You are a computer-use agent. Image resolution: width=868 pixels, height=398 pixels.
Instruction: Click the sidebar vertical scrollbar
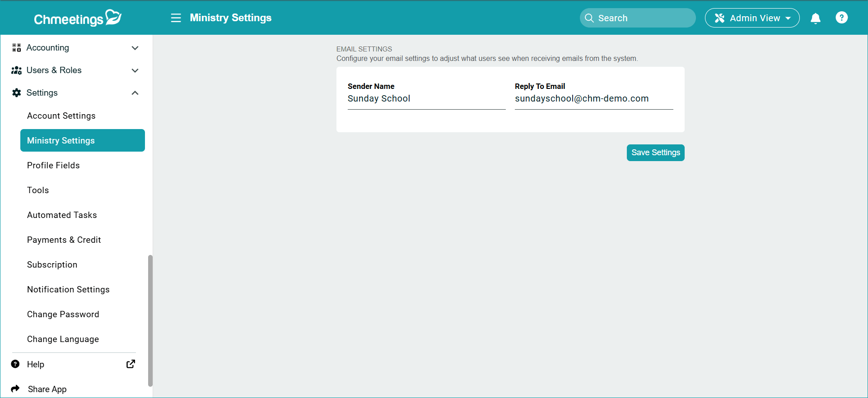150,321
